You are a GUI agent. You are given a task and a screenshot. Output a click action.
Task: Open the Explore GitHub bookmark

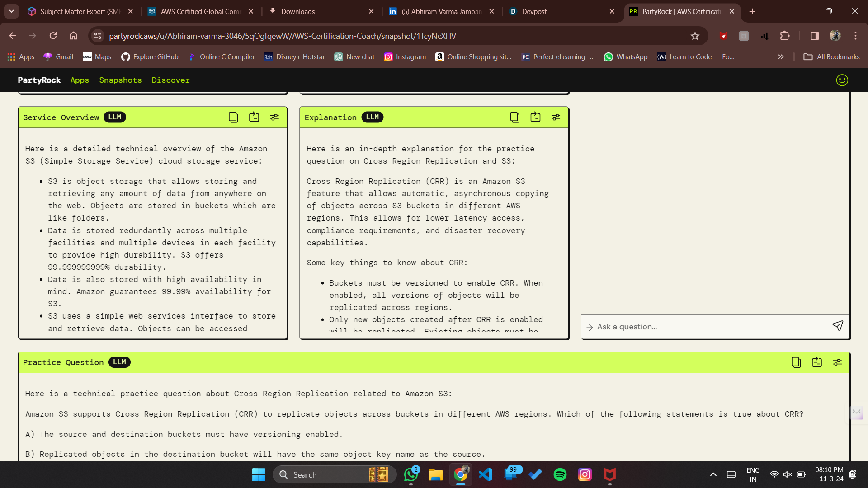click(x=150, y=57)
